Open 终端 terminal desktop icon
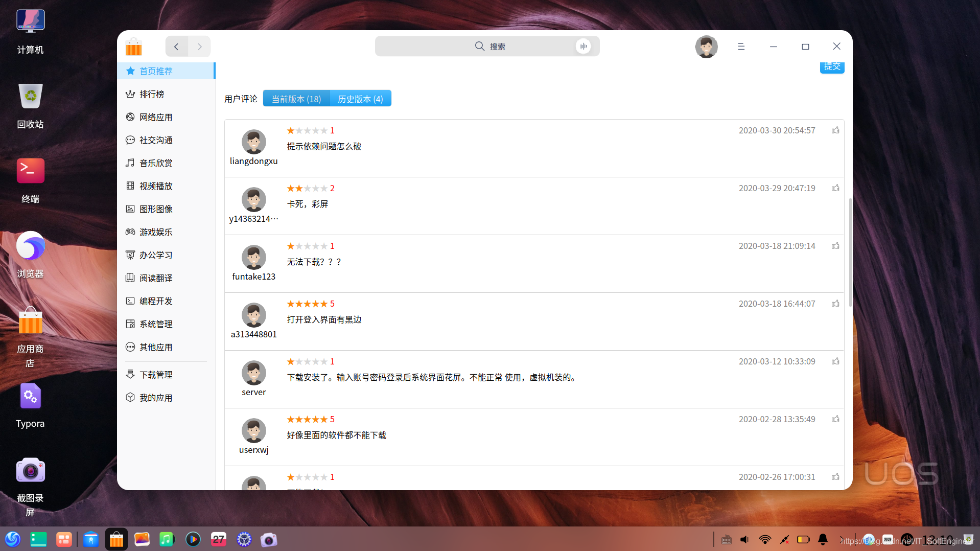This screenshot has width=980, height=551. (x=30, y=181)
